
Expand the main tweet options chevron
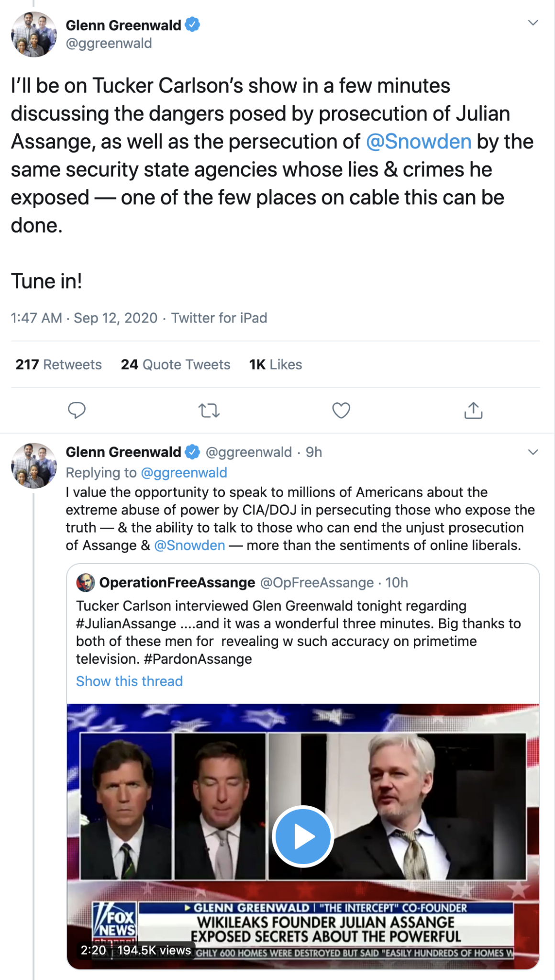[533, 23]
